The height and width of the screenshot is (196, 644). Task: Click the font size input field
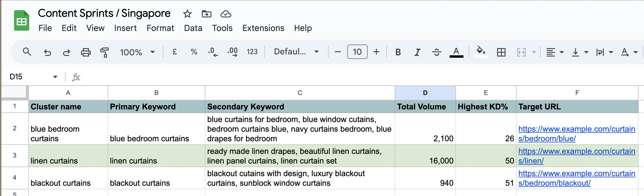[x=357, y=52]
